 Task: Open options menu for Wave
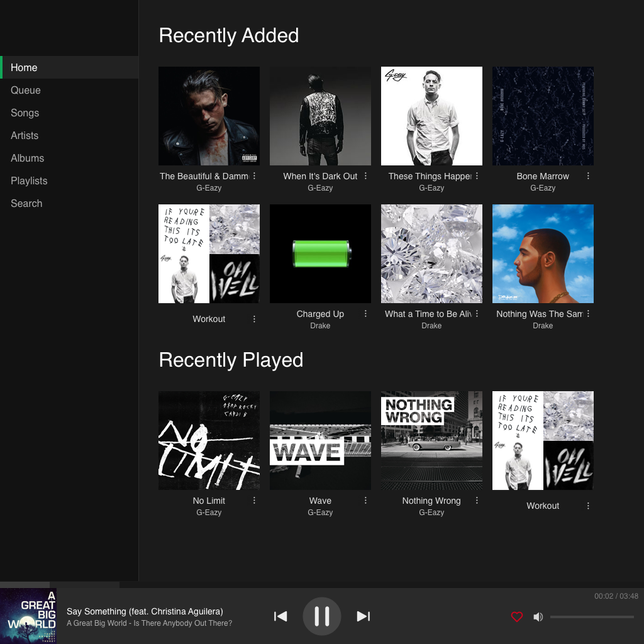(x=365, y=500)
